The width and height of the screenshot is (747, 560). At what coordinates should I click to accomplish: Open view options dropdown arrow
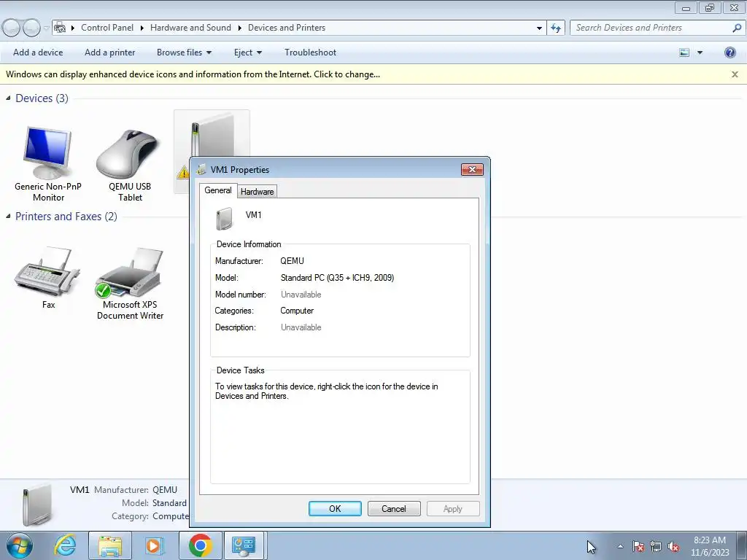(x=700, y=52)
